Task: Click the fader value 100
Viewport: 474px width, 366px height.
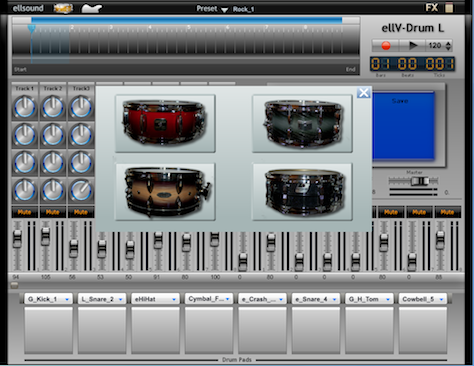Action: [215, 277]
